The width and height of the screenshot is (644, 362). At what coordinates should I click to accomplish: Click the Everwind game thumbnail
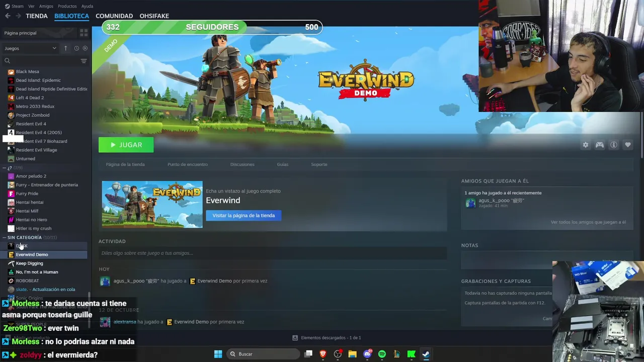tap(152, 204)
